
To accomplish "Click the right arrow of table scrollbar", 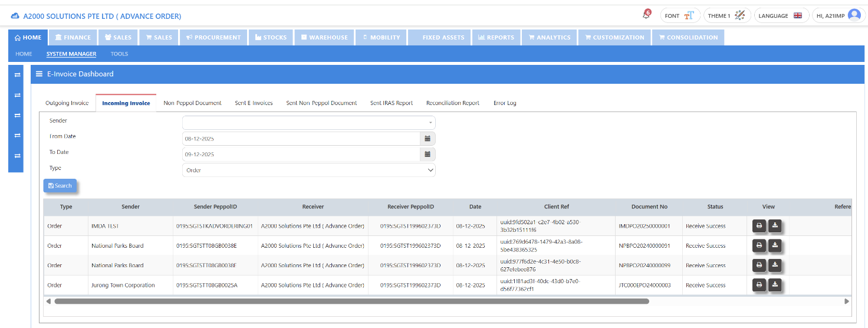I will coord(847,301).
